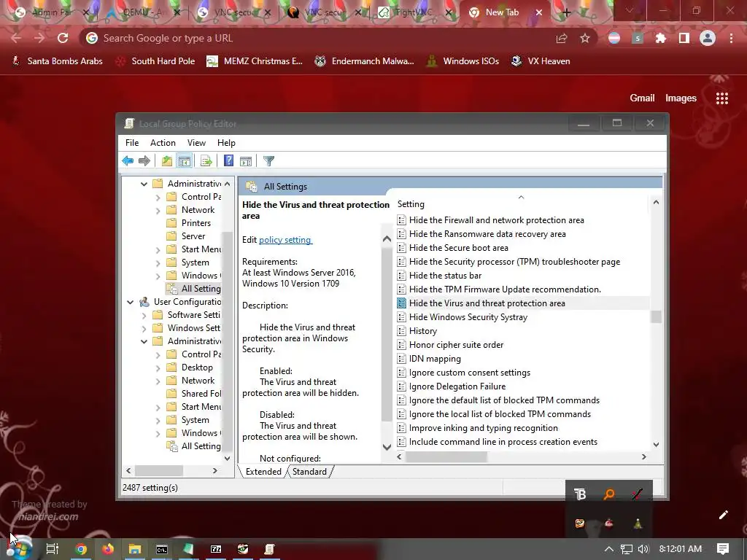Collapse the User Configuration tree node
The width and height of the screenshot is (747, 560).
coord(130,302)
